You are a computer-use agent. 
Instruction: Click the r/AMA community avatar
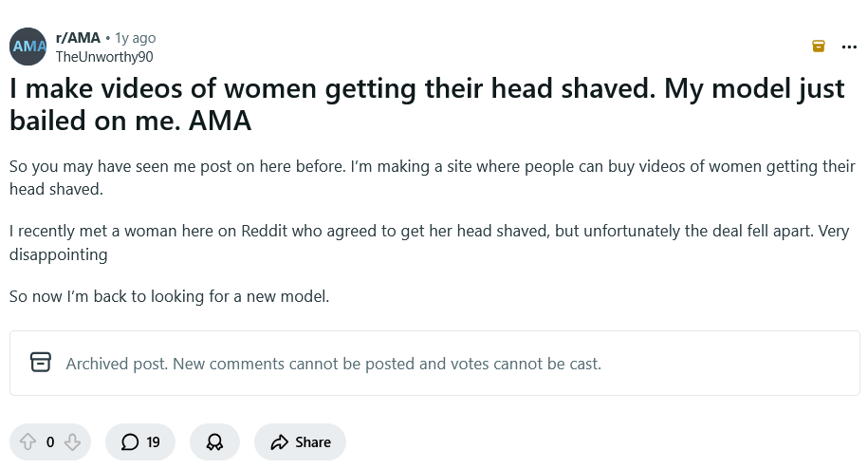pos(28,47)
